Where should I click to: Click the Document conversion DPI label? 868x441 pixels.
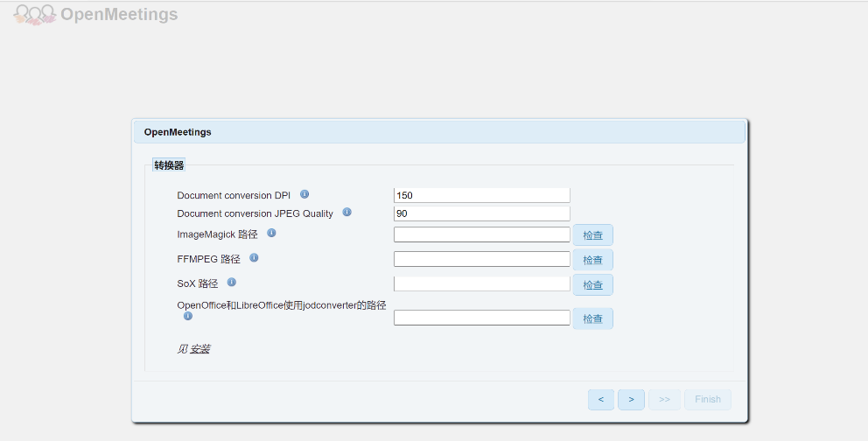234,195
